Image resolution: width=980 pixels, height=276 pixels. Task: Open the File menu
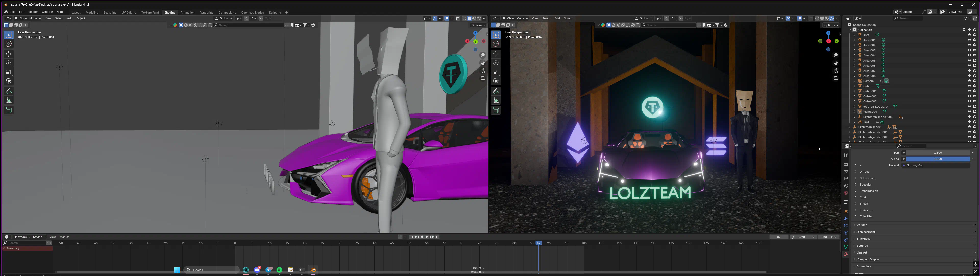[x=13, y=12]
